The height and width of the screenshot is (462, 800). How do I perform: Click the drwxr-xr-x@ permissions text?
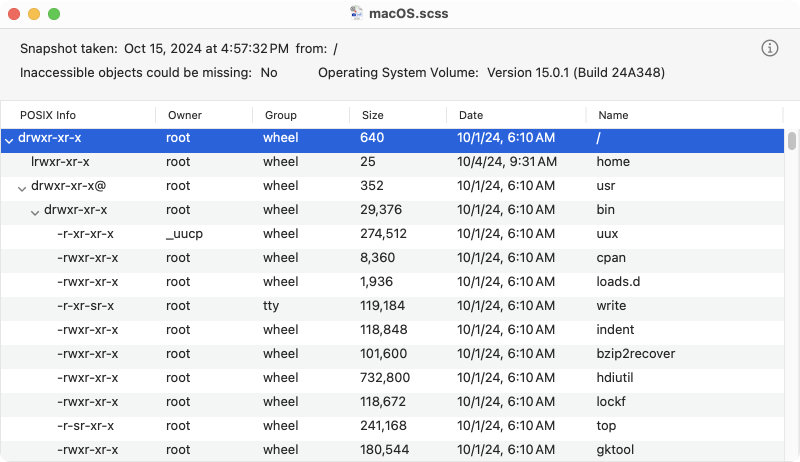tap(68, 186)
